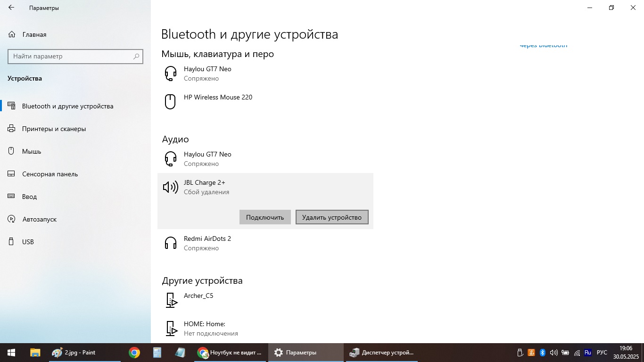Click the orange Java tray icon

point(531,353)
